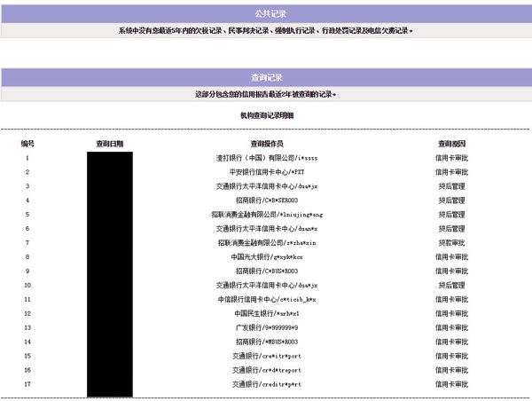Select operator 交通银行太平洋信用卡中心/duan*x in row 6
Viewport: 532px width, 401px height.
pos(267,229)
